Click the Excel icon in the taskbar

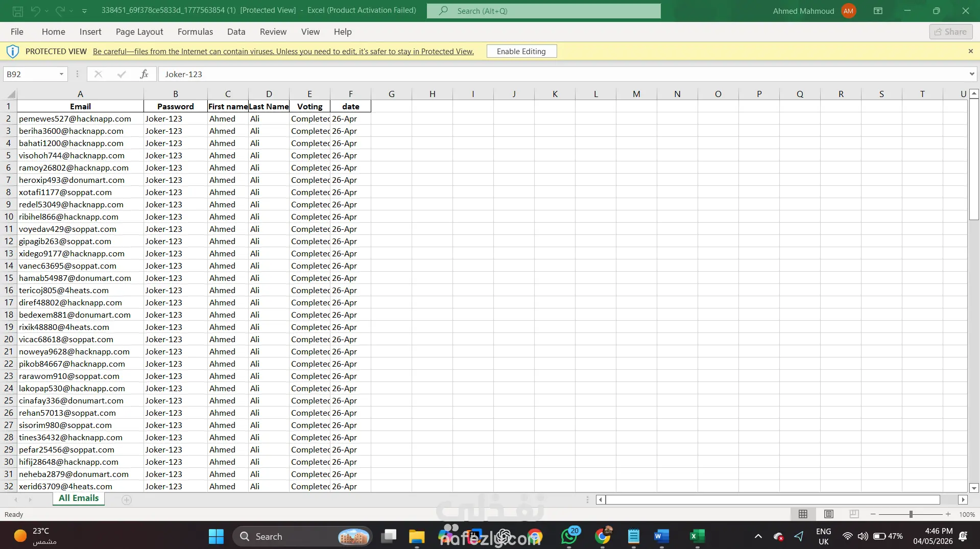pos(697,536)
